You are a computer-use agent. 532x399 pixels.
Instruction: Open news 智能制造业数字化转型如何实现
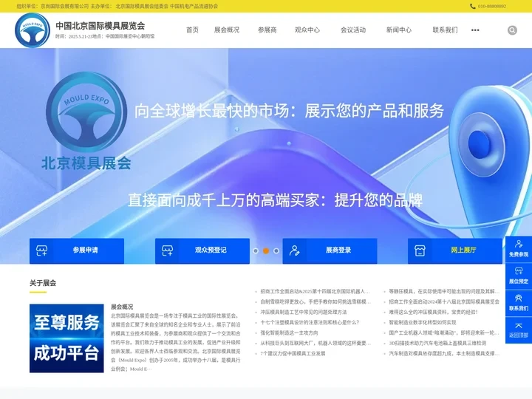coord(423,322)
